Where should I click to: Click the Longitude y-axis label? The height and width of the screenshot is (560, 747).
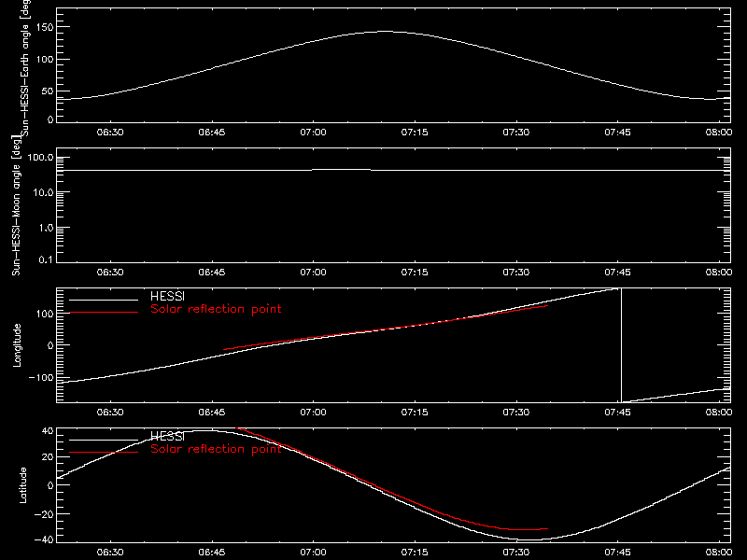click(x=17, y=345)
